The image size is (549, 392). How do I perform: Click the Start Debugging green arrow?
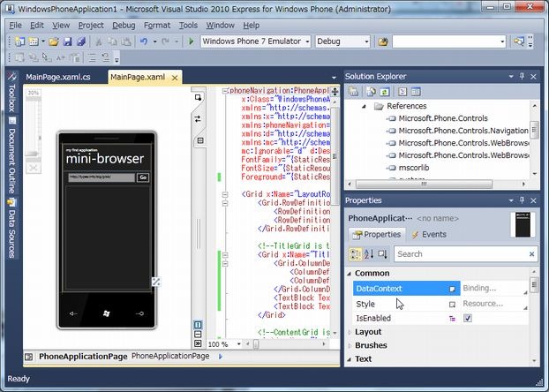click(x=191, y=41)
